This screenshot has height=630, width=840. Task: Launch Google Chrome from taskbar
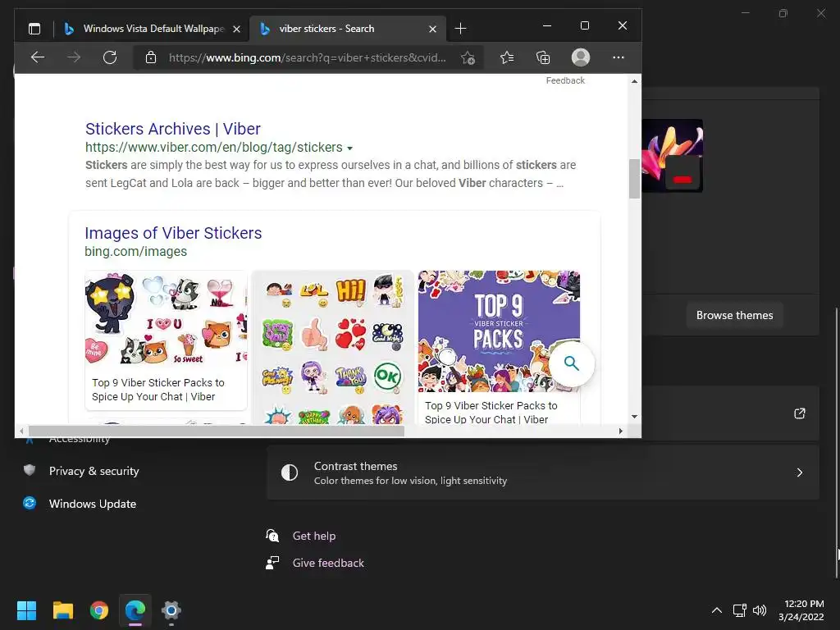tap(99, 610)
